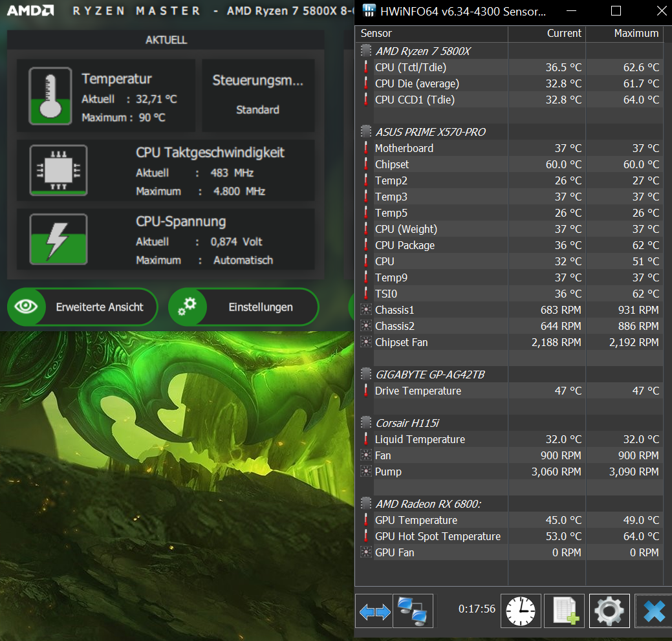
Task: Collapse the ASUS PRIME X570-PRO group
Action: (x=366, y=131)
